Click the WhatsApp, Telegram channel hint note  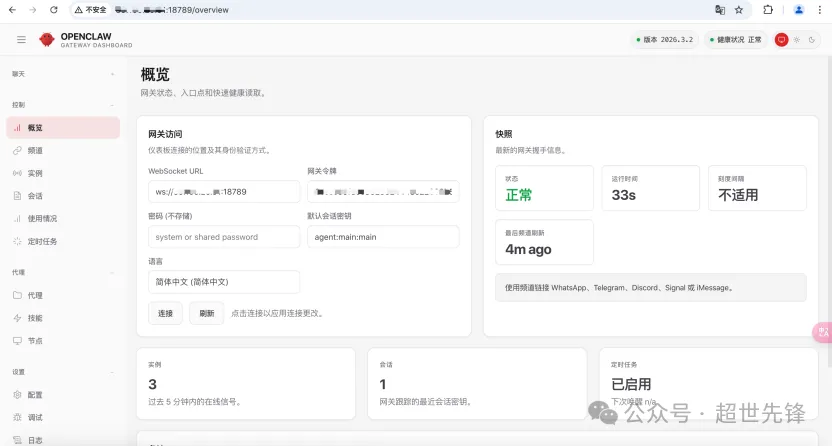(x=651, y=288)
